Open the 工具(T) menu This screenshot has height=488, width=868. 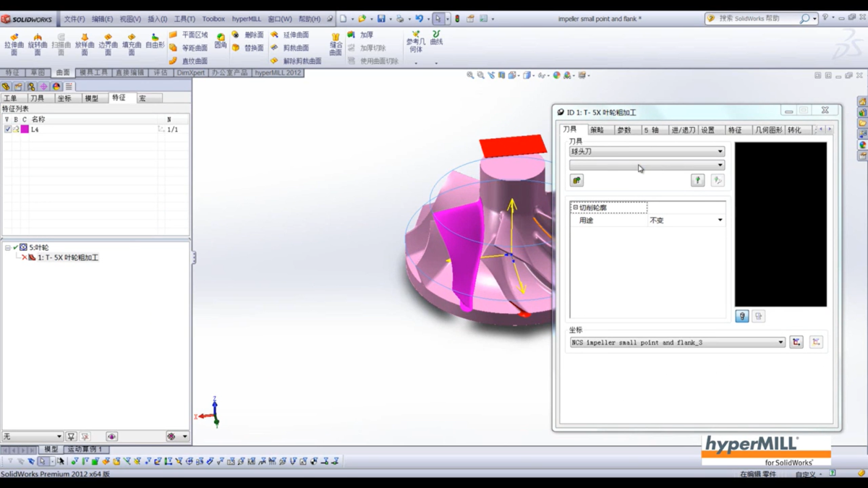(x=184, y=20)
